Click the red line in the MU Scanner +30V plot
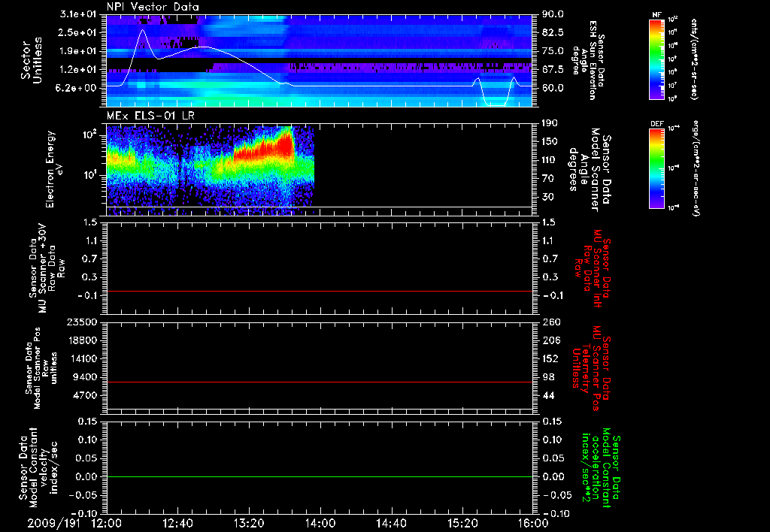 (x=320, y=291)
